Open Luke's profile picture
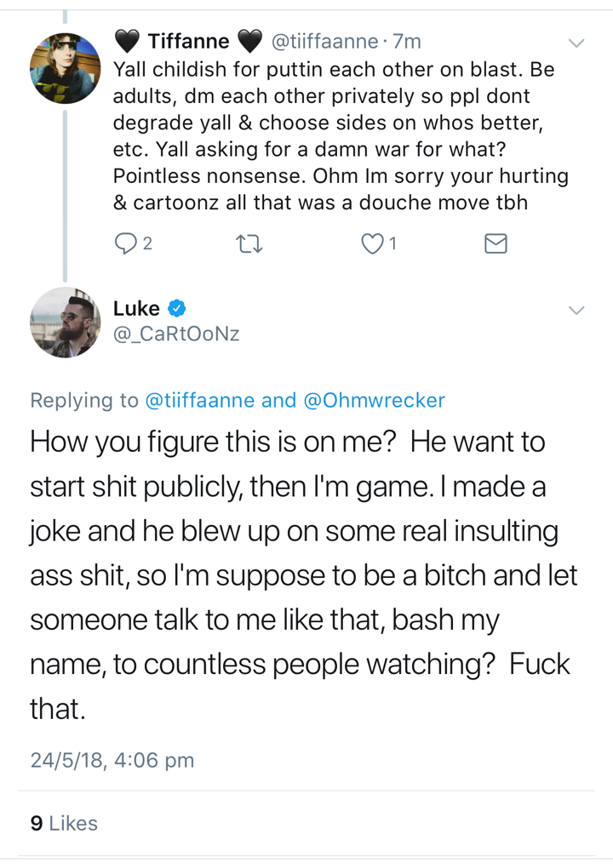Viewport: 613px width, 868px height. pos(66,323)
